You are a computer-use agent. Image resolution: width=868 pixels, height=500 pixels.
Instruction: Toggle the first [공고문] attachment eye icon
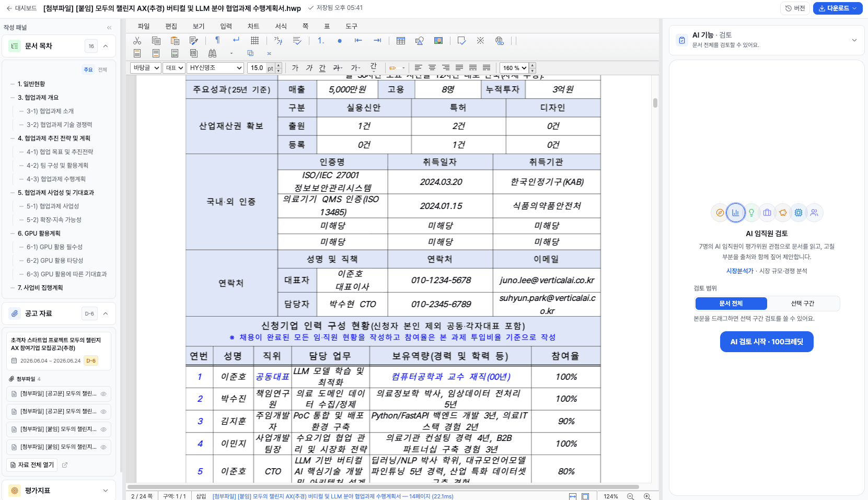[103, 394]
